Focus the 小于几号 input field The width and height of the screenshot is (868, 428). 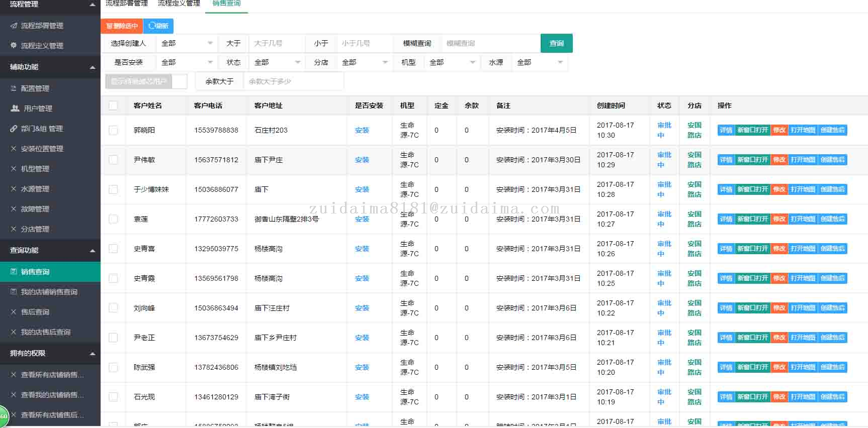click(365, 43)
